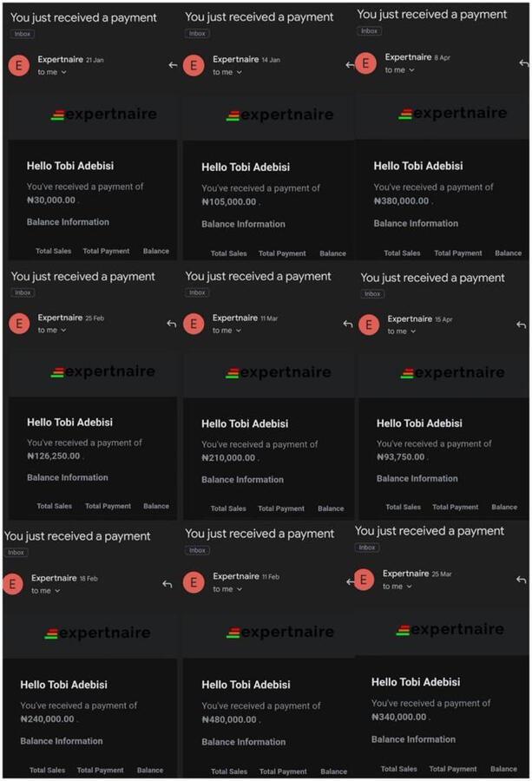Image resolution: width=532 pixels, height=781 pixels.
Task: Reply to the 18 Feb Expertnaire email
Action: coord(167,584)
